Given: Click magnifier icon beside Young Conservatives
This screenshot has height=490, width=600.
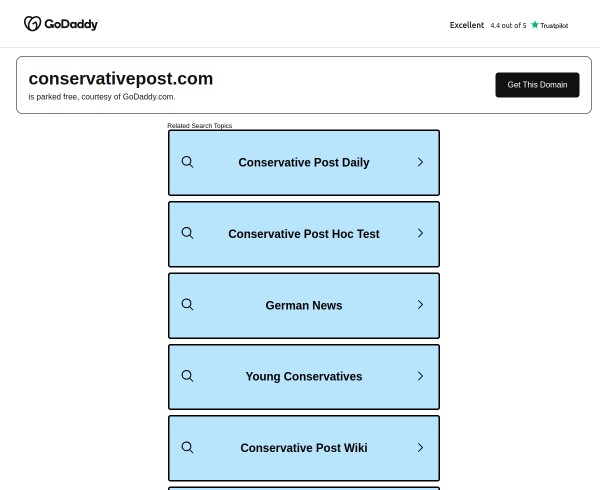Looking at the screenshot, I should point(187,376).
